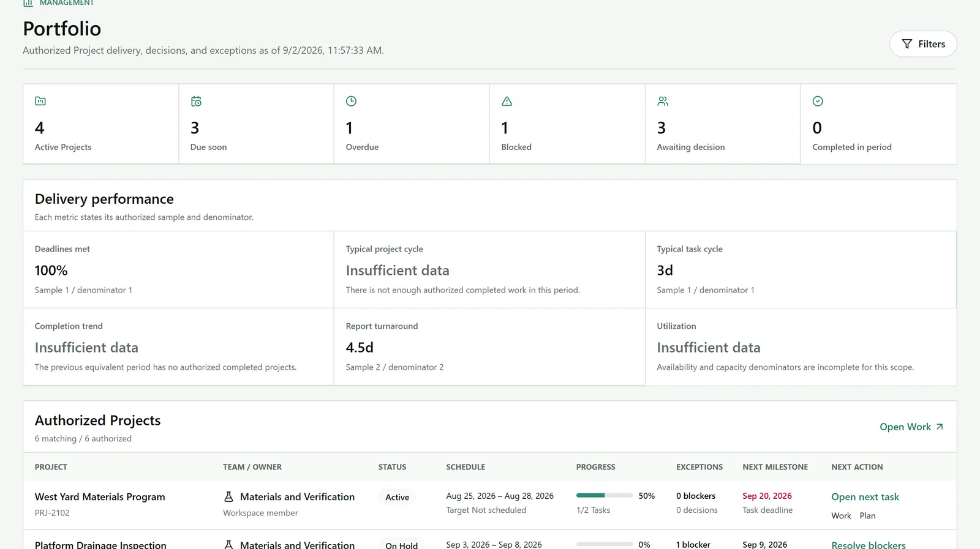
Task: Click the NEXT MILESTONE column header
Action: coord(775,467)
